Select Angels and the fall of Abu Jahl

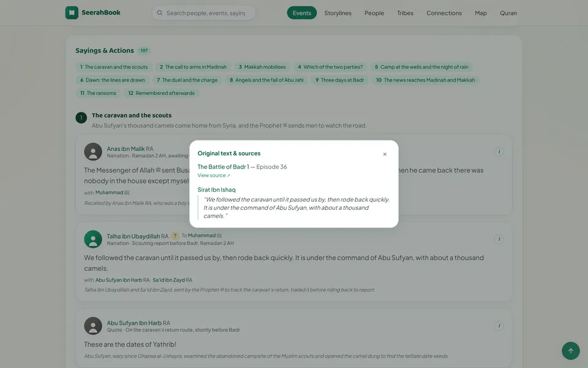(x=266, y=80)
